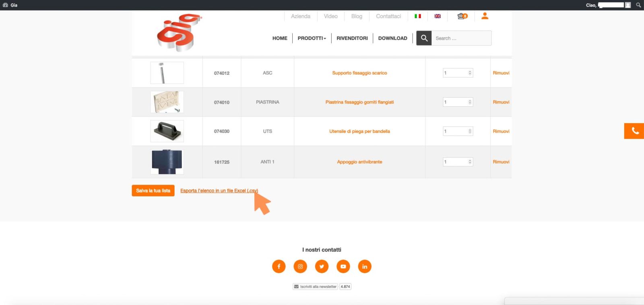Open the Instagram social icon
644x305 pixels.
[x=300, y=266]
